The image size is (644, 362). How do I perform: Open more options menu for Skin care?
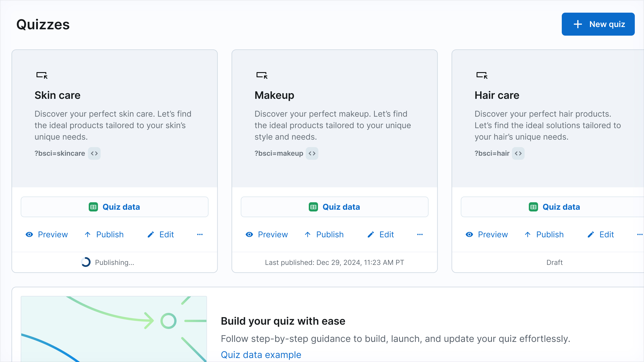(x=200, y=234)
